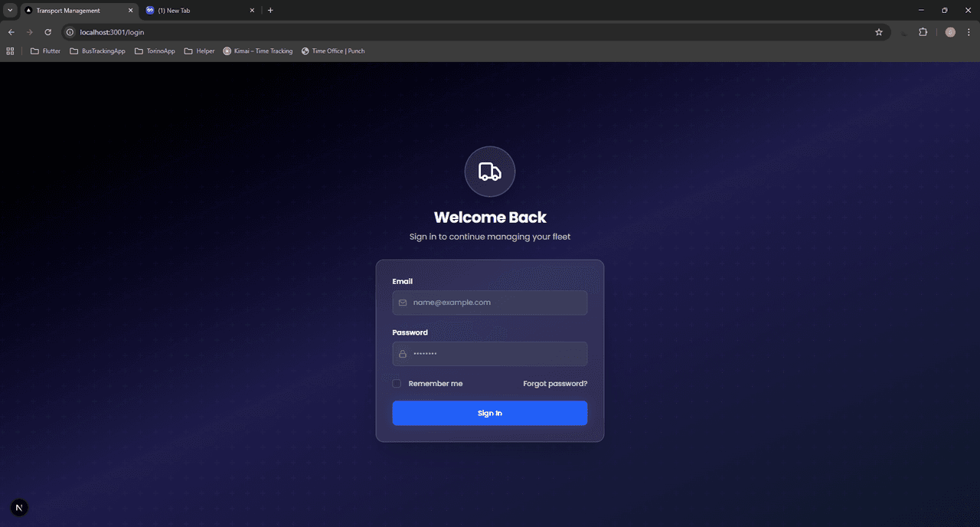The image size is (980, 527).
Task: Open the TorinoApp bookmarks folder
Action: (x=155, y=51)
